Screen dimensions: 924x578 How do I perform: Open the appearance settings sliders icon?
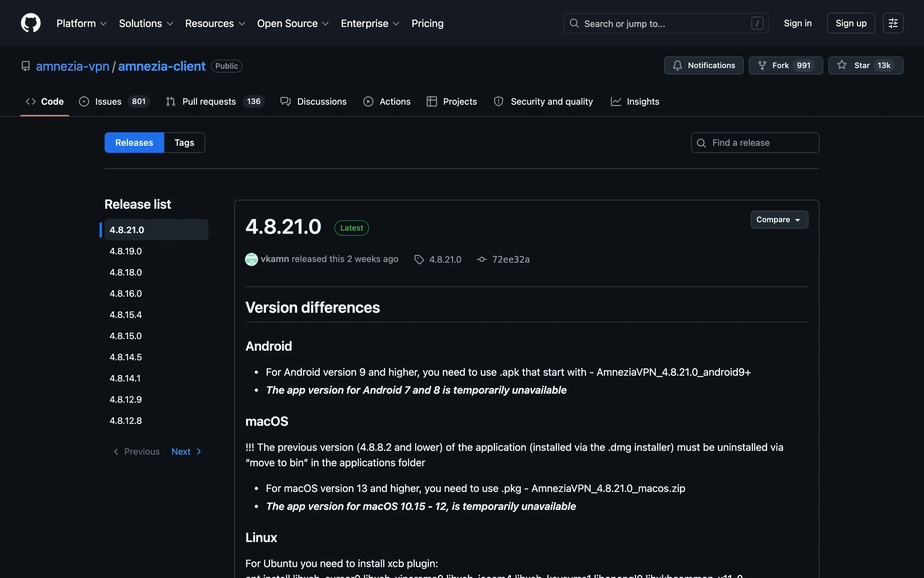click(893, 23)
